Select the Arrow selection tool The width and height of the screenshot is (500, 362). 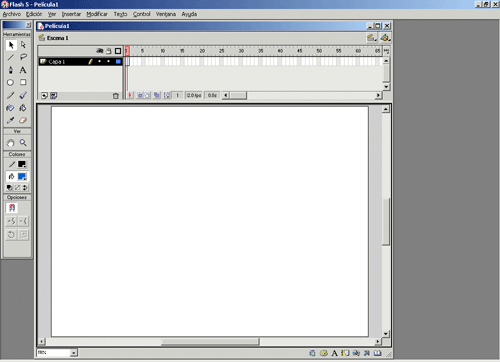click(x=11, y=45)
